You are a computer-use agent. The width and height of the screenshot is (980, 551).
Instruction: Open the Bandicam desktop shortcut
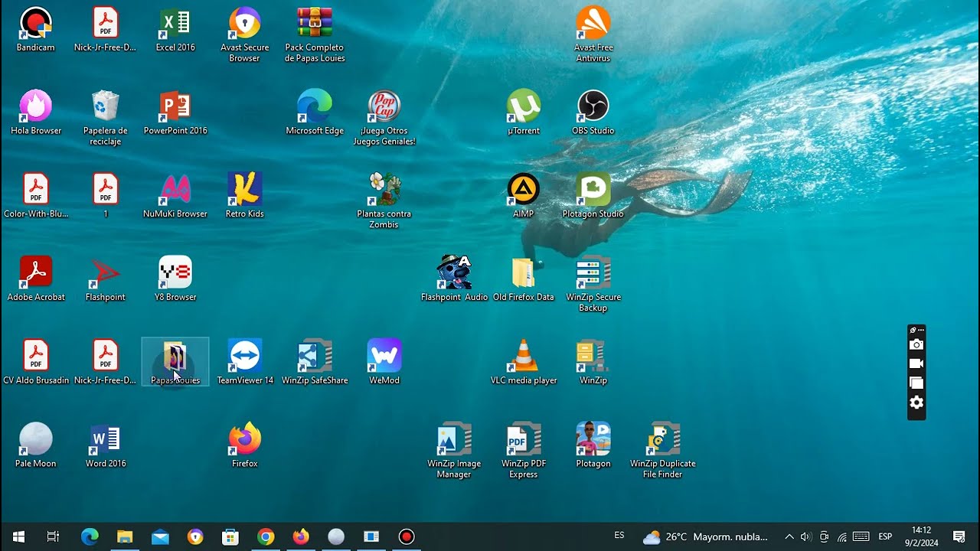click(x=35, y=30)
